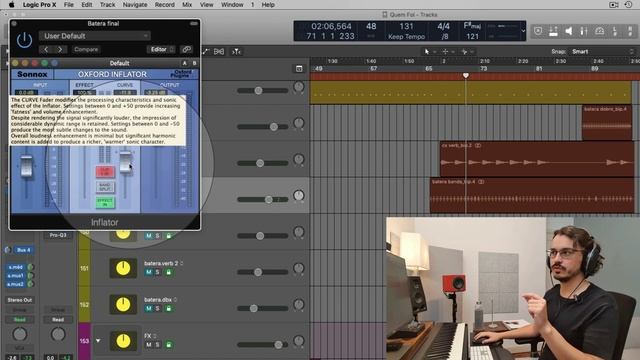Click the 4/4 time signature in the LCD
The image size is (640, 360).
[443, 27]
